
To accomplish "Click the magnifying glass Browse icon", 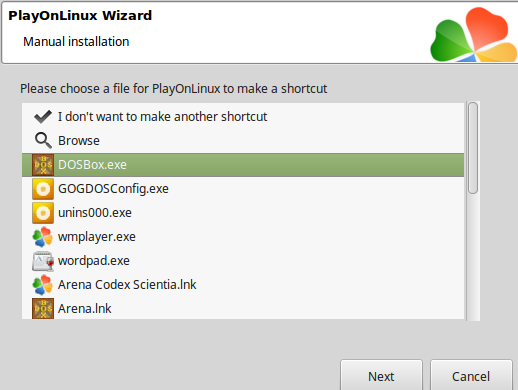I will (x=43, y=141).
